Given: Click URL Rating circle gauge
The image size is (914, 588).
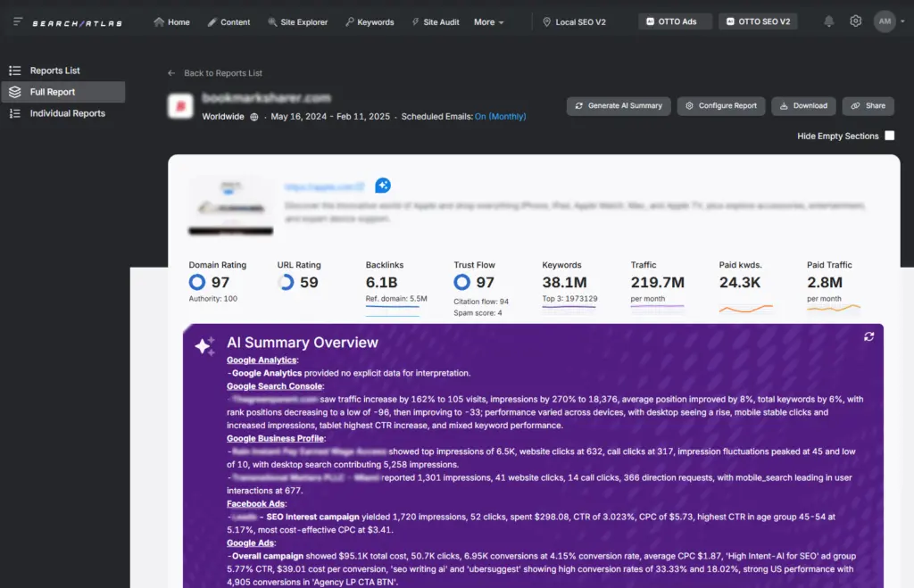Looking at the screenshot, I should [286, 282].
